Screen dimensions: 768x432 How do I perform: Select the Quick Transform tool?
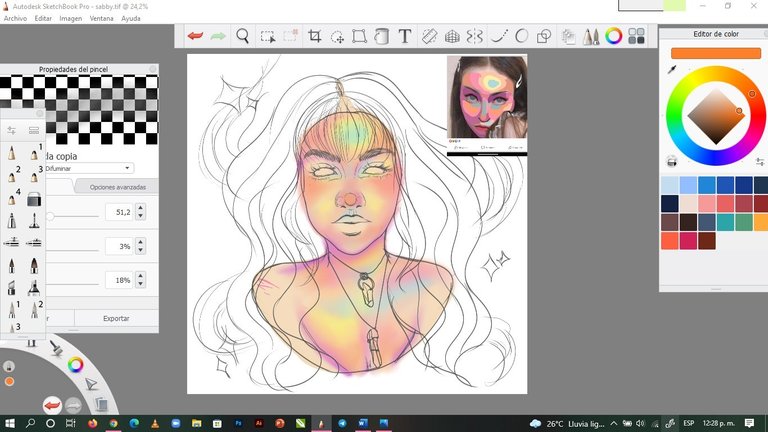point(337,36)
